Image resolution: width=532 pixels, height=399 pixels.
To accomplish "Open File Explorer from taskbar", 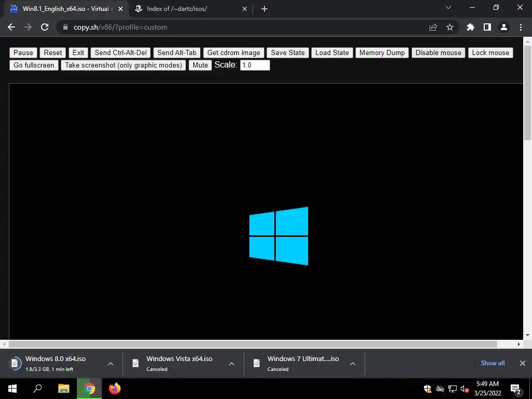I will click(x=63, y=389).
